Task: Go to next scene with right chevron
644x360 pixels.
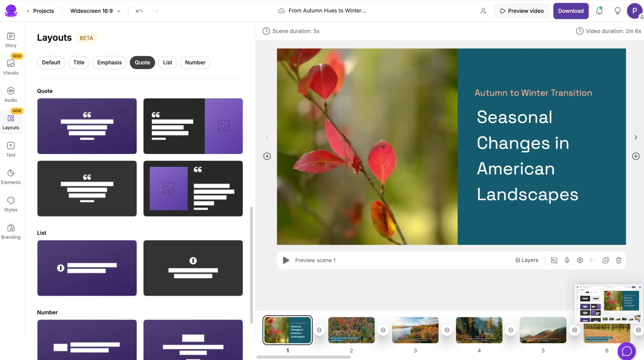Action: [x=636, y=137]
